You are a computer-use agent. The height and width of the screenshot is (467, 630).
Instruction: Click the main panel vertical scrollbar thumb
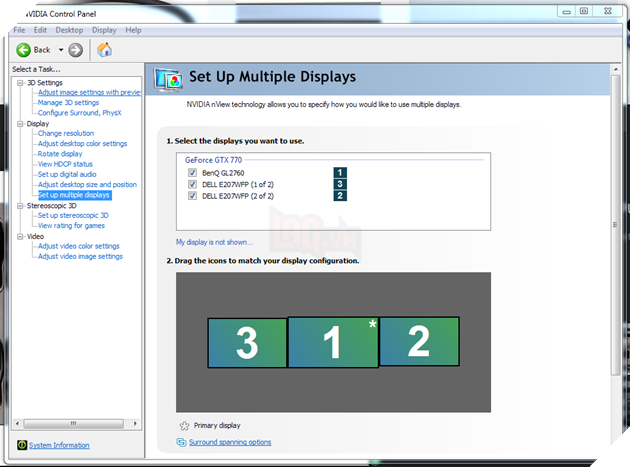pos(615,225)
